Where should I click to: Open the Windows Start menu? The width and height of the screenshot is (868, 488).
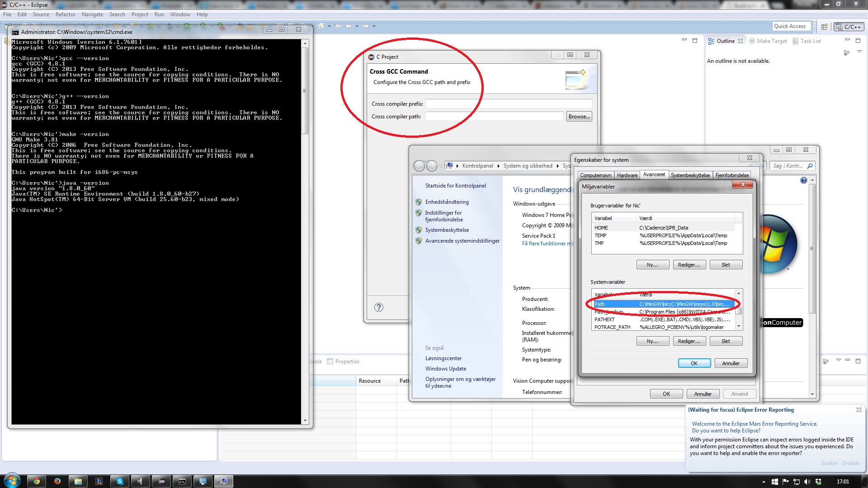coord(12,481)
